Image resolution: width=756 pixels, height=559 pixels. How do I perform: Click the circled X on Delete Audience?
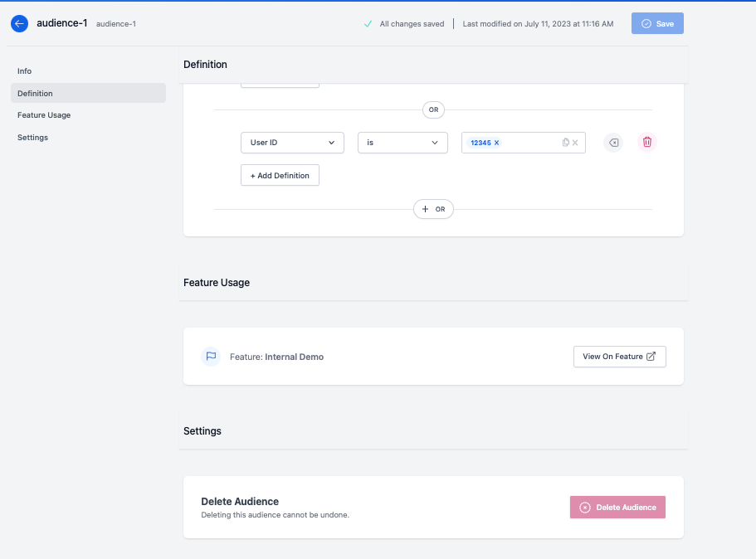(x=585, y=507)
